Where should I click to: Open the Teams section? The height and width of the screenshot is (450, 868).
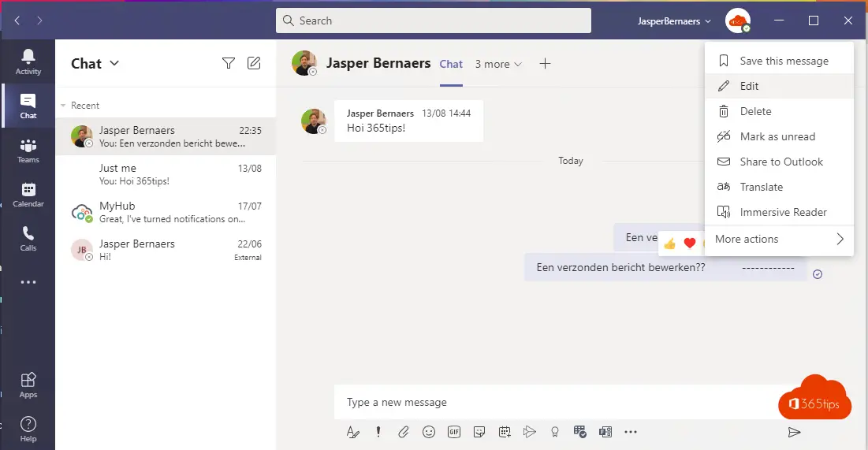pyautogui.click(x=28, y=151)
